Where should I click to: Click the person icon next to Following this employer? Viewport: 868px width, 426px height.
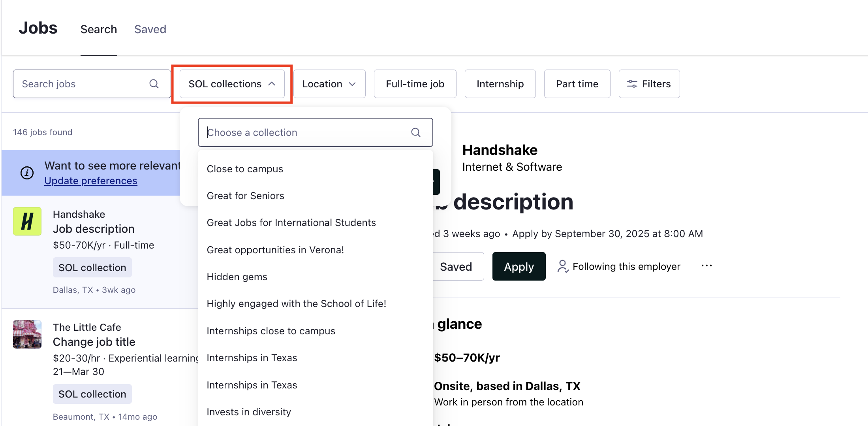pos(563,266)
